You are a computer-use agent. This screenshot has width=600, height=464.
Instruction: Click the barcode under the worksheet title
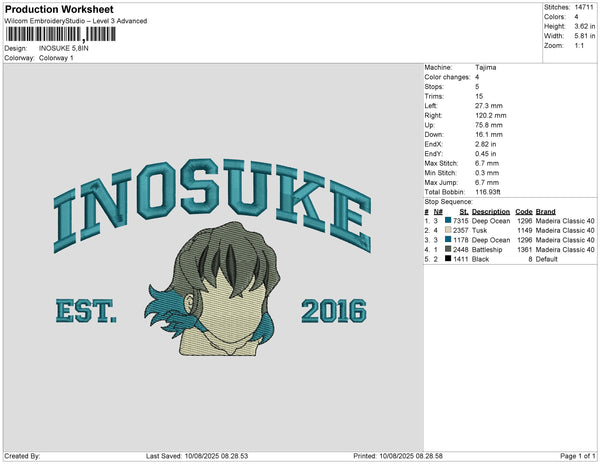(60, 34)
